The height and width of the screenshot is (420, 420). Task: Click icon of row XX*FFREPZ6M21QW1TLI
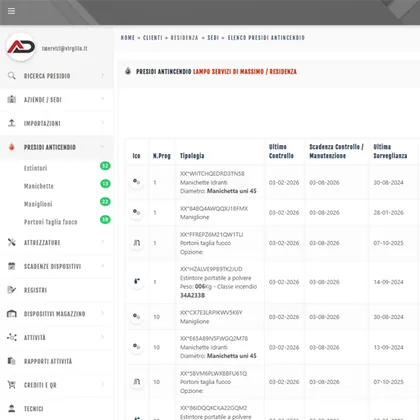coord(136,243)
